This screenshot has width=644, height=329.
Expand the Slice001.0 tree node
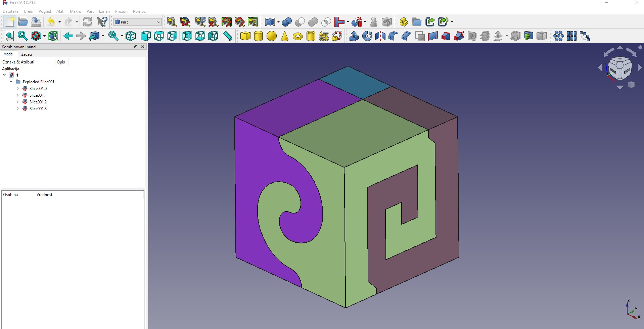pos(18,88)
